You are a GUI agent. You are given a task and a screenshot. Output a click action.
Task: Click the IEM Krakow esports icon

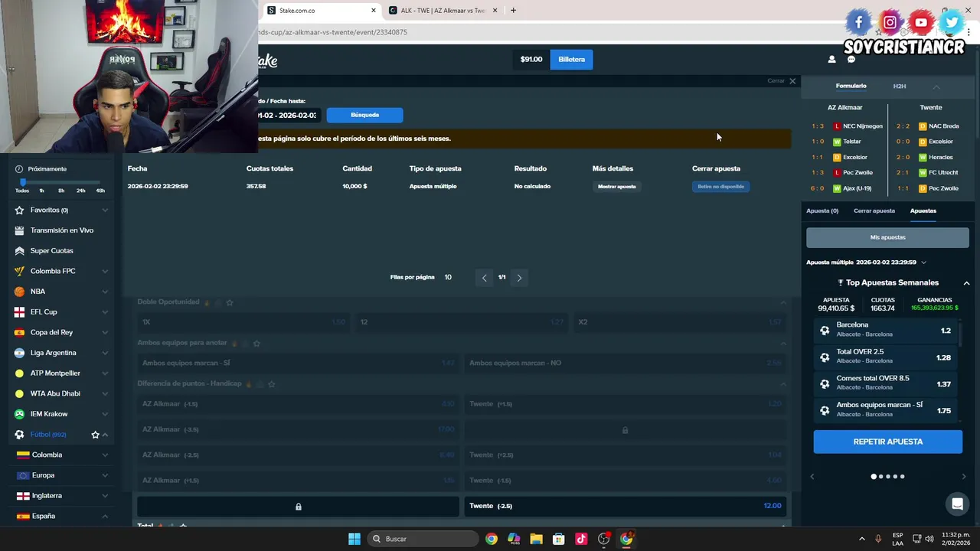[19, 414]
